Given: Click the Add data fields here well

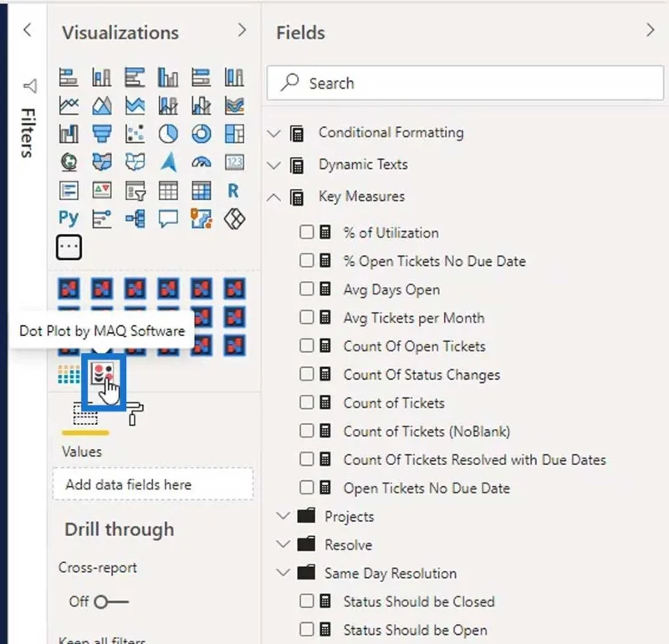Looking at the screenshot, I should coord(153,484).
